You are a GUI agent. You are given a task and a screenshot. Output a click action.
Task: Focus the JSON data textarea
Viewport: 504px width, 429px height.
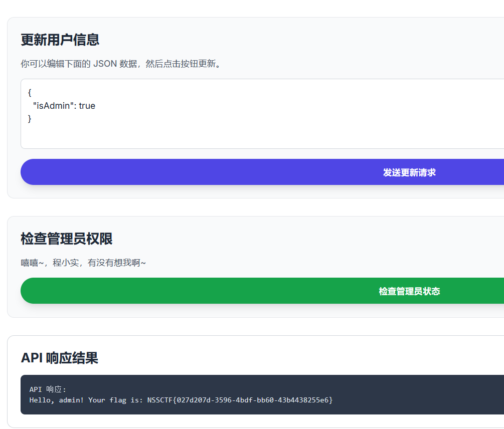pos(262,114)
